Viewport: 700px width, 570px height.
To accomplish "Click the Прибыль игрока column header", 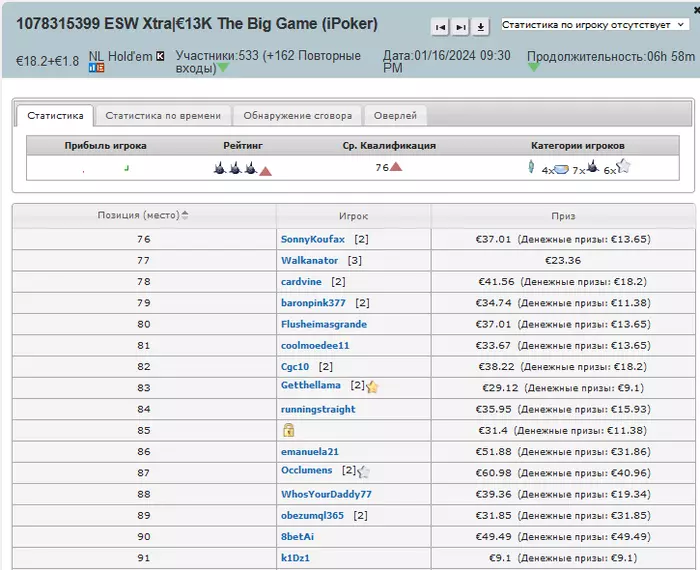I will (105, 146).
